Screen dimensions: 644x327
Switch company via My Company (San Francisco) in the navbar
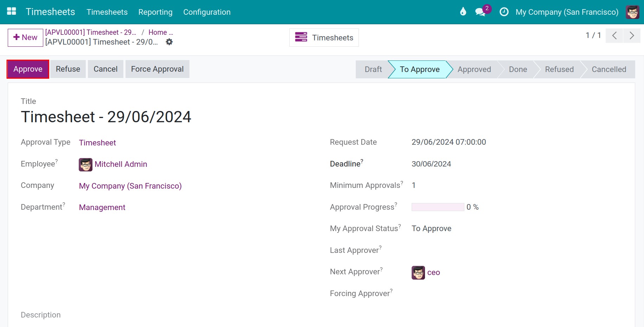(567, 12)
